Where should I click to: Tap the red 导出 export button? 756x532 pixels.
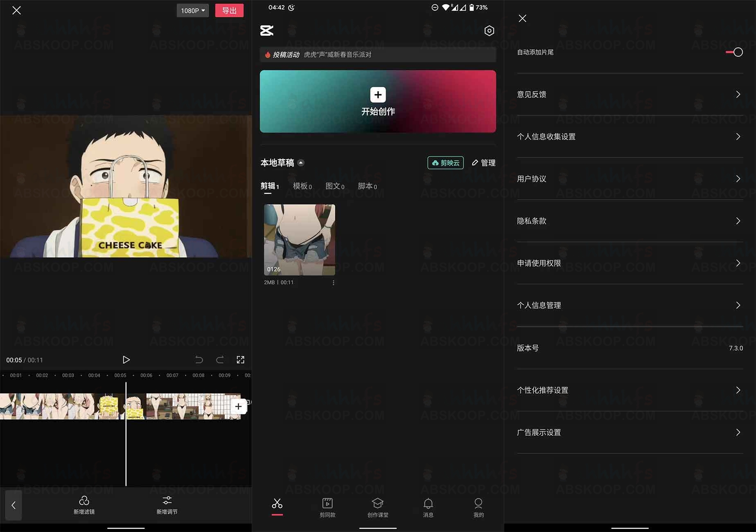point(229,11)
